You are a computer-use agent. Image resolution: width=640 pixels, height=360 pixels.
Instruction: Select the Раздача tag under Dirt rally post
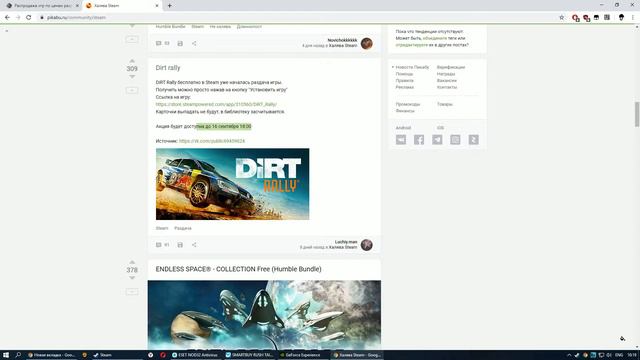pyautogui.click(x=183, y=228)
